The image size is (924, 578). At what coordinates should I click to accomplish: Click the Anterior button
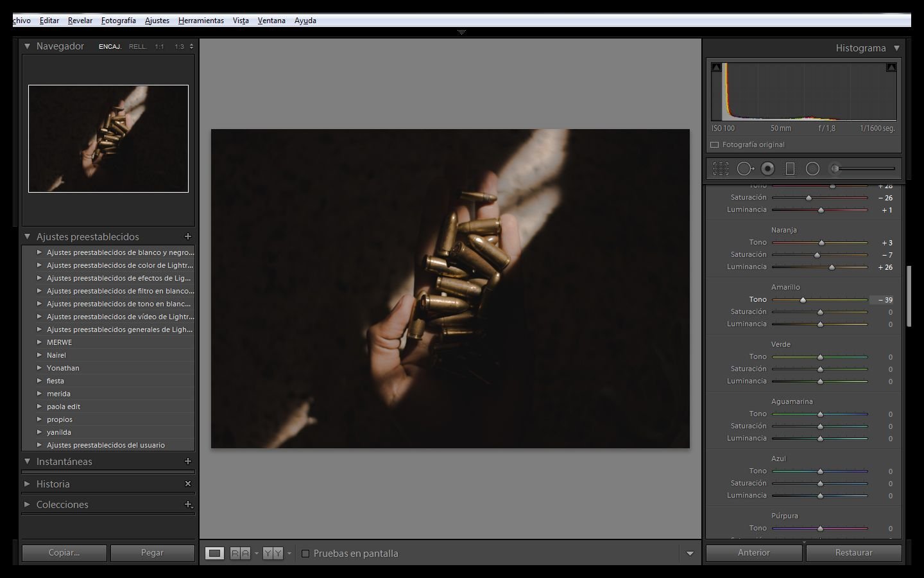(754, 552)
